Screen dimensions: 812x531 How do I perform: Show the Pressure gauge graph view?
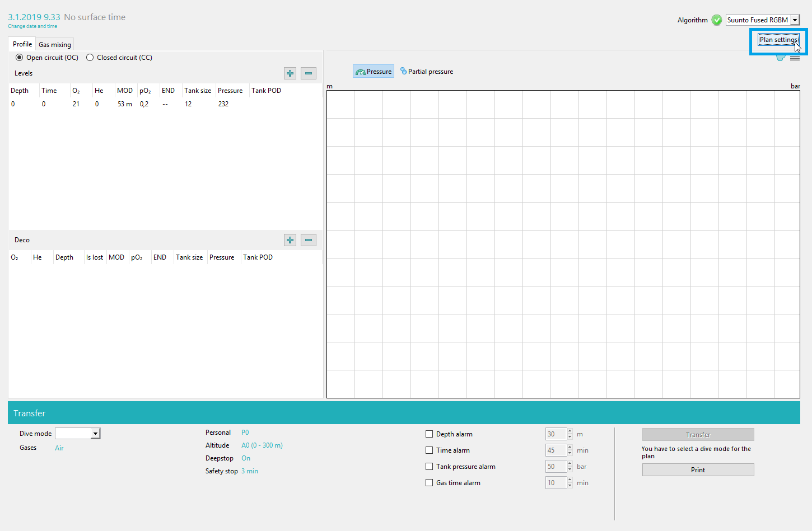pyautogui.click(x=374, y=72)
